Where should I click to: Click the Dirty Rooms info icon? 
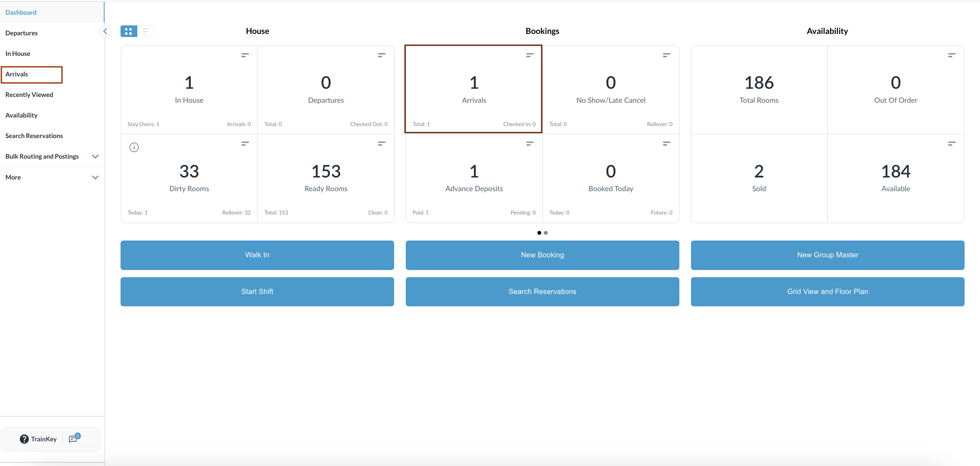[134, 147]
